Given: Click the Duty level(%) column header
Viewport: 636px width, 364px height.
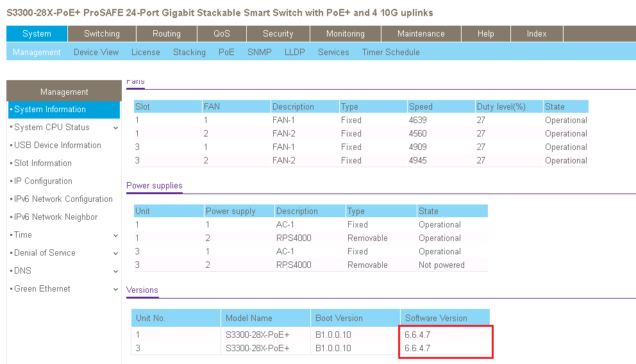Looking at the screenshot, I should click(510, 106).
